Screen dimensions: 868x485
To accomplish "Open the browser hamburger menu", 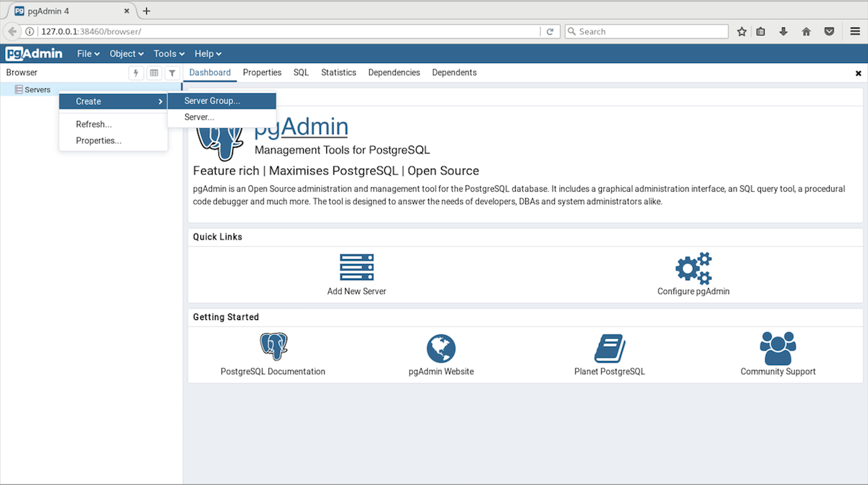I will (x=854, y=32).
